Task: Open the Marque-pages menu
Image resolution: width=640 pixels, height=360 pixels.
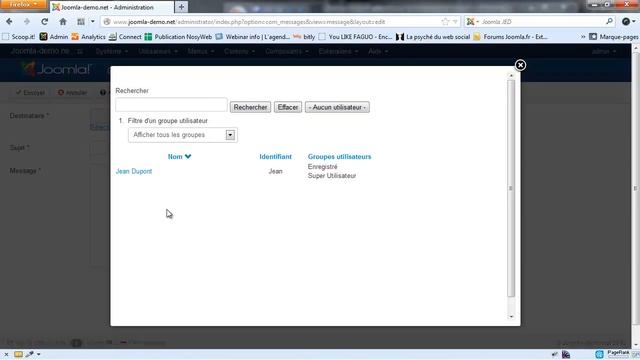Action: 614,37
